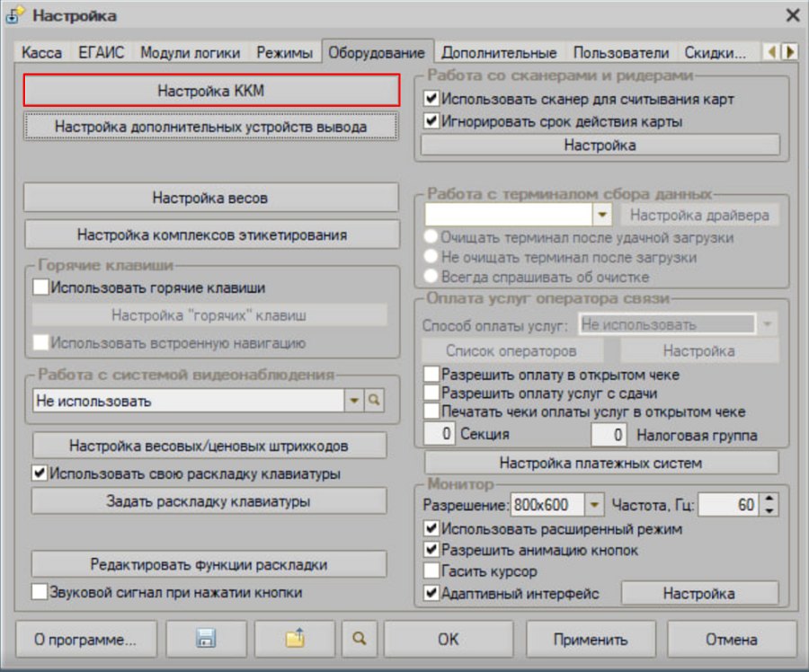Select the Оборудование tab

click(377, 53)
